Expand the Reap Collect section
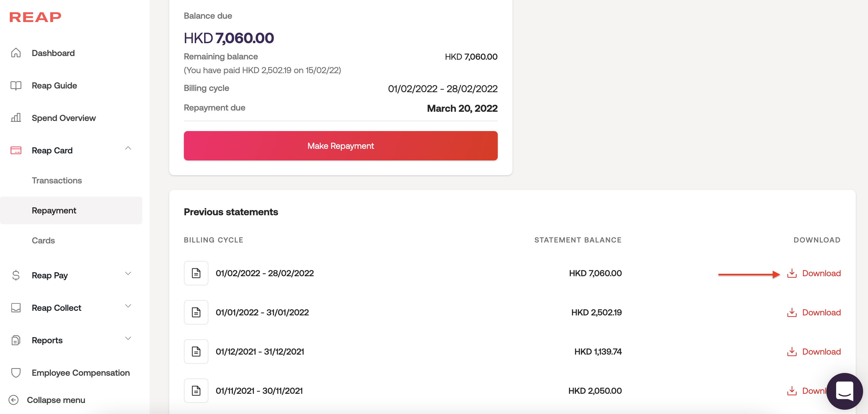This screenshot has width=868, height=414. (x=128, y=306)
